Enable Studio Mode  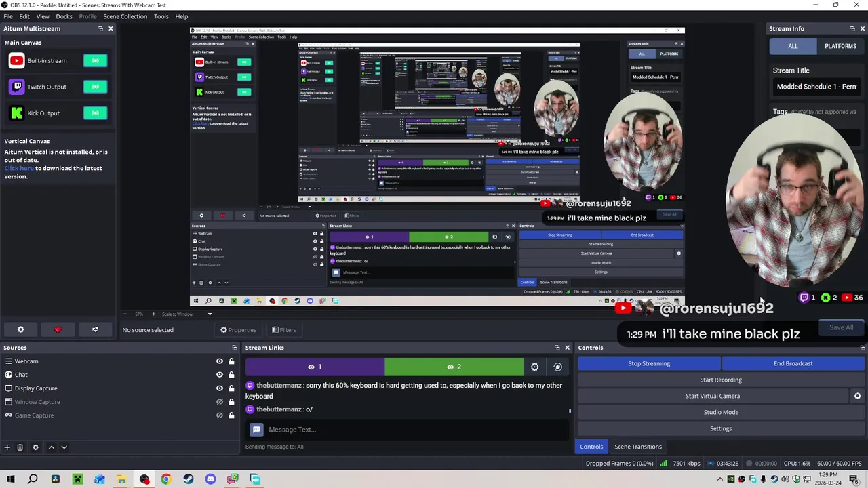[x=721, y=412]
